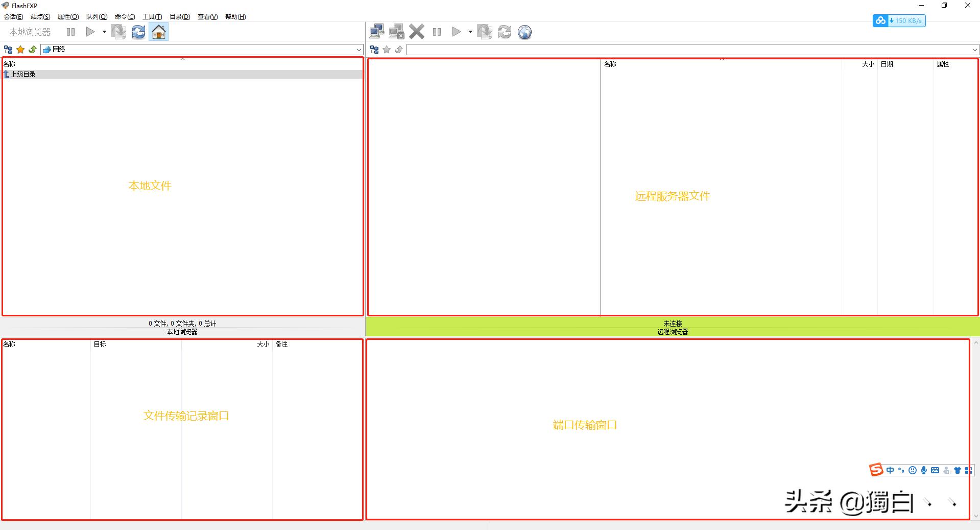Click the green up-arrow icon in local pane
The width and height of the screenshot is (980, 530).
pyautogui.click(x=33, y=50)
